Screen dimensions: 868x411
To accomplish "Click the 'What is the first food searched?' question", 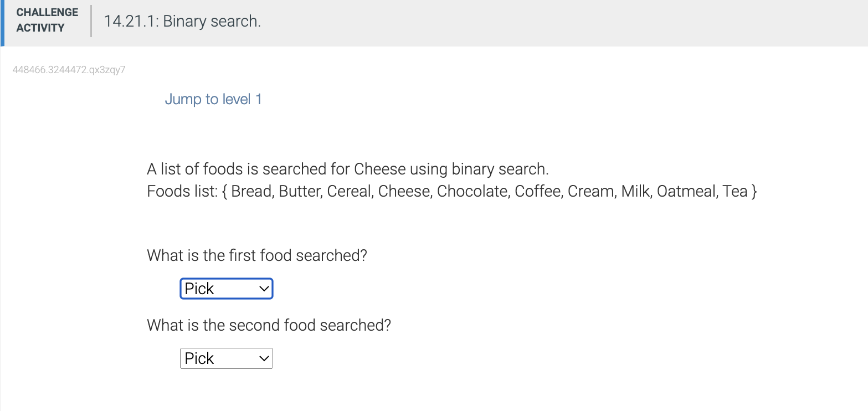I will [257, 256].
